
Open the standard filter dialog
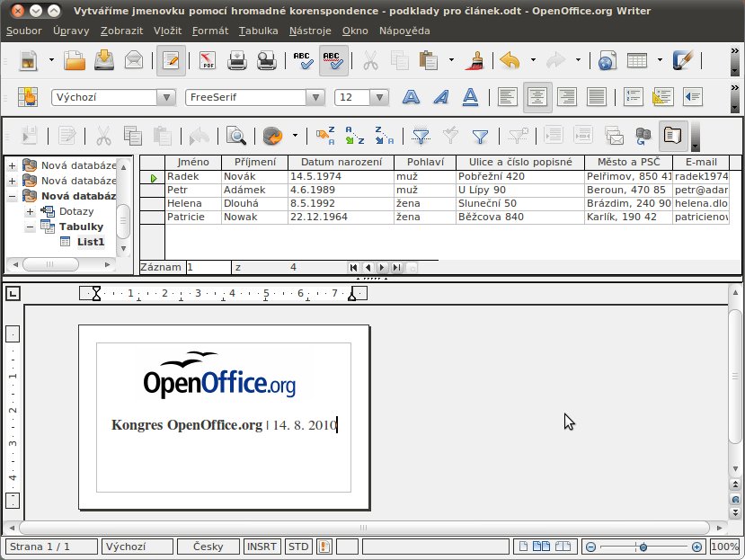pyautogui.click(x=481, y=136)
